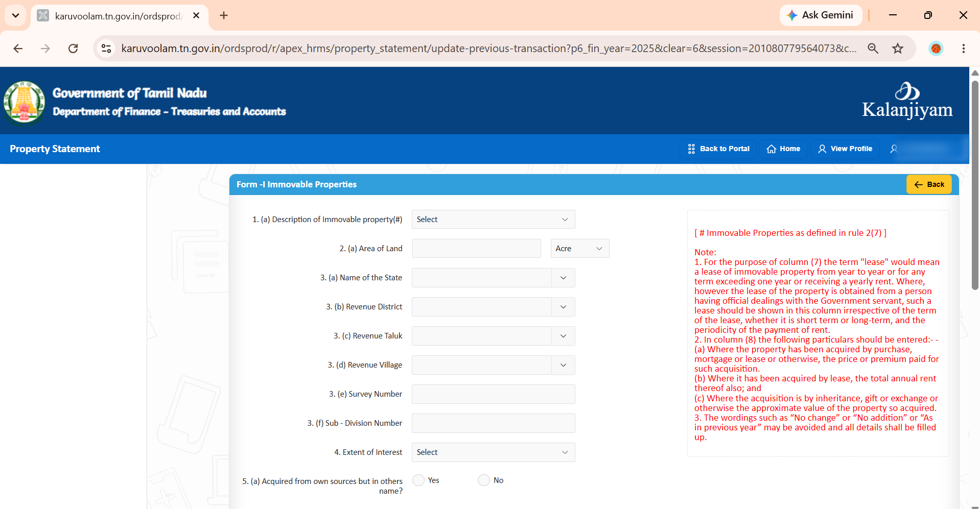
Task: Open Description of Immovable property dropdown
Action: pos(493,220)
